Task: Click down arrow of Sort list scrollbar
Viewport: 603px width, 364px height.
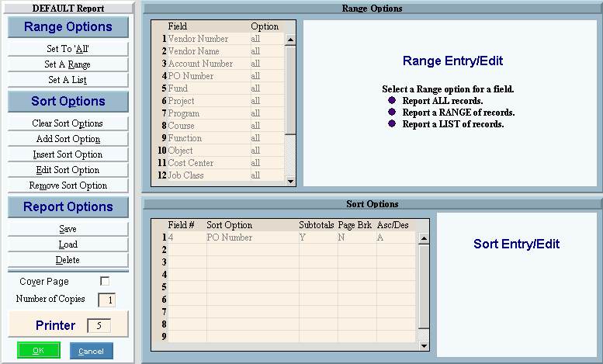Action: (424, 345)
